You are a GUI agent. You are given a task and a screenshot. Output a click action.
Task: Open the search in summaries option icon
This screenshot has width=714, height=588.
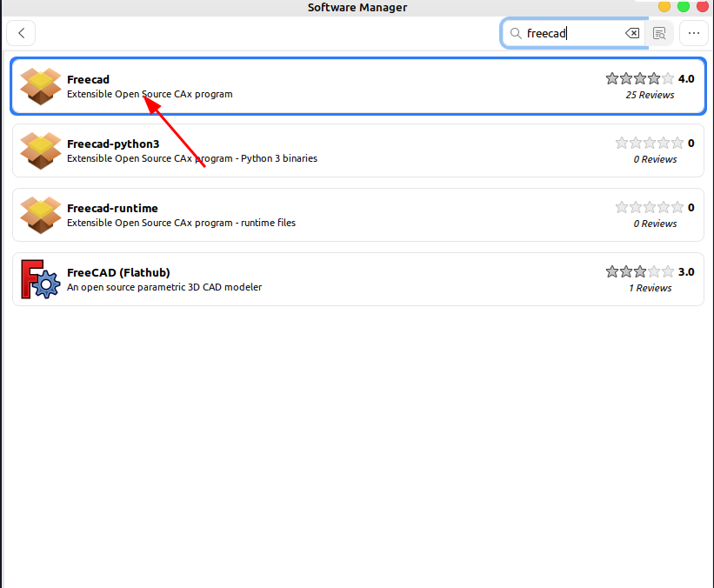point(659,33)
